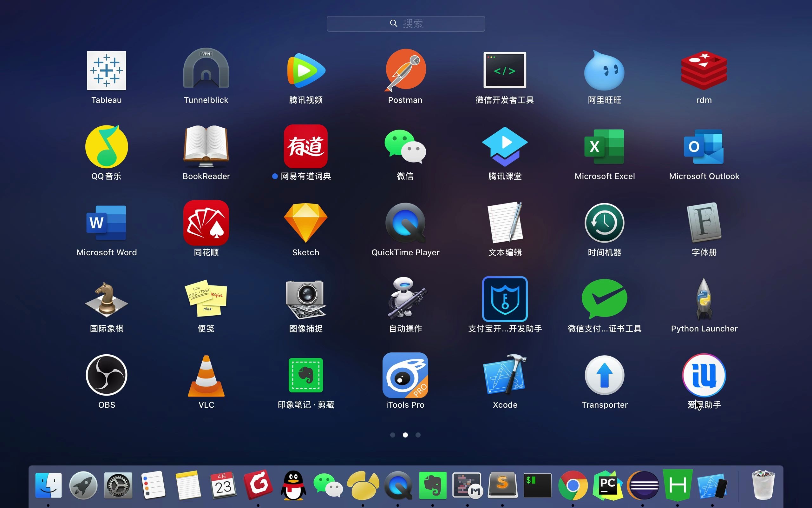The width and height of the screenshot is (812, 508).
Task: Launch 腾讯课堂
Action: coord(505,146)
